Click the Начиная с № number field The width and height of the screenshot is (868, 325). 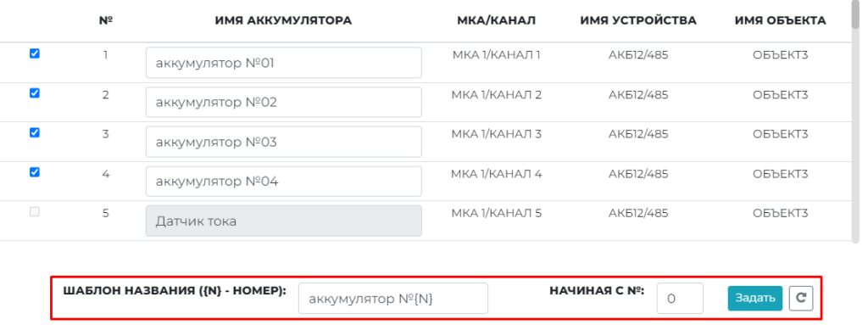pyautogui.click(x=680, y=299)
